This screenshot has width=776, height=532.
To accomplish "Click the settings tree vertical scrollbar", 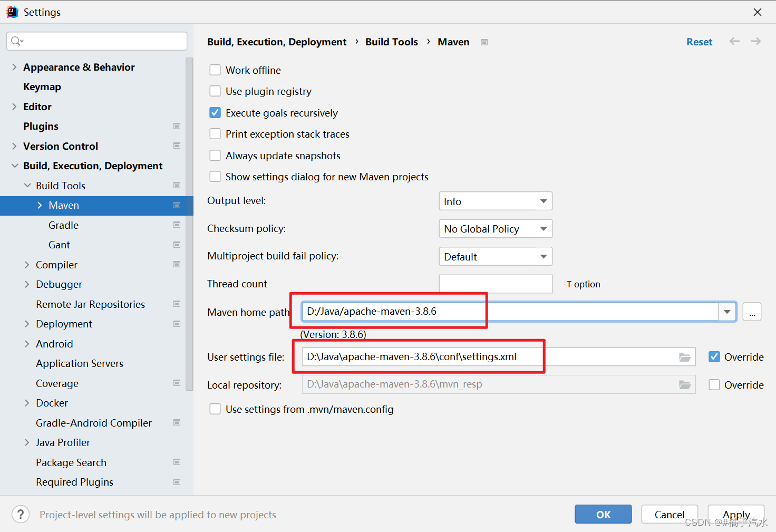I will (189, 224).
